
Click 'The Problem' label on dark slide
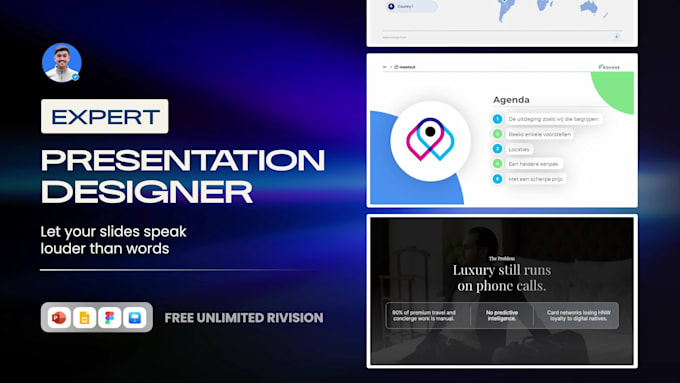pyautogui.click(x=502, y=259)
